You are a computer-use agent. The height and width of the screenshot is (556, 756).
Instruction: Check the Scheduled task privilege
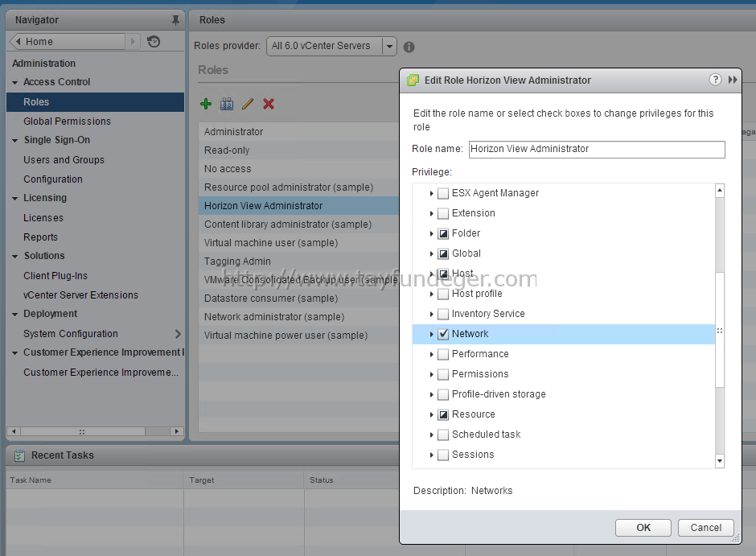coord(442,435)
